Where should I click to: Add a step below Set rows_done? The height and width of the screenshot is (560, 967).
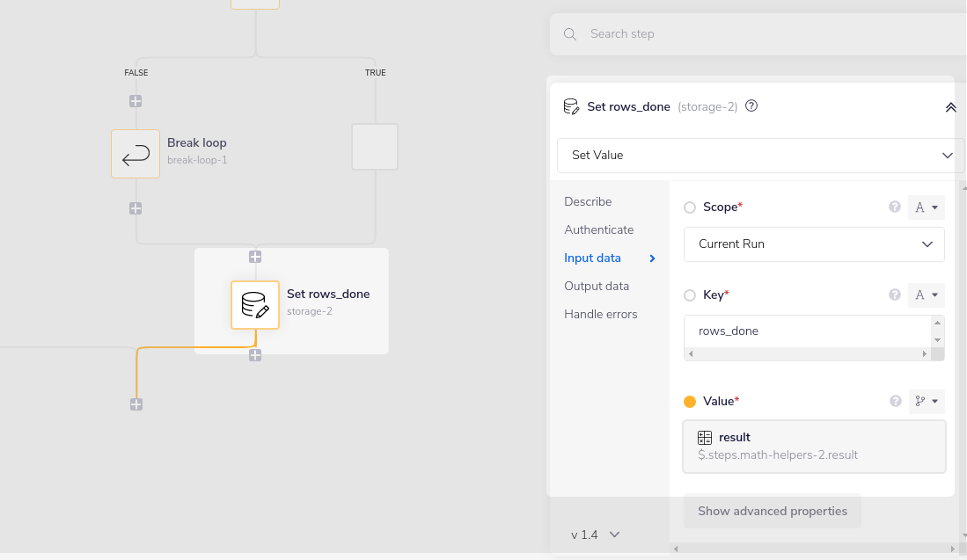pos(255,355)
